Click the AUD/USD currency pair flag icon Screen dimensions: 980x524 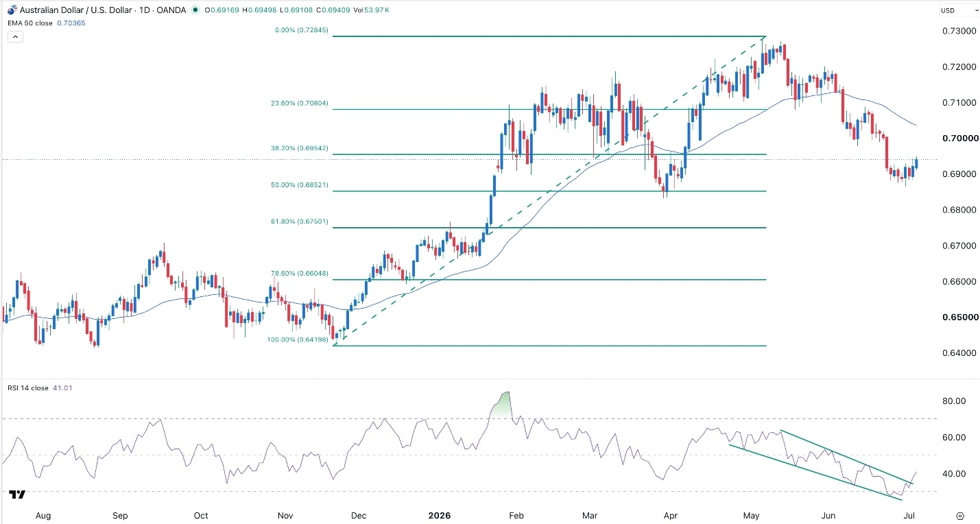(12, 10)
